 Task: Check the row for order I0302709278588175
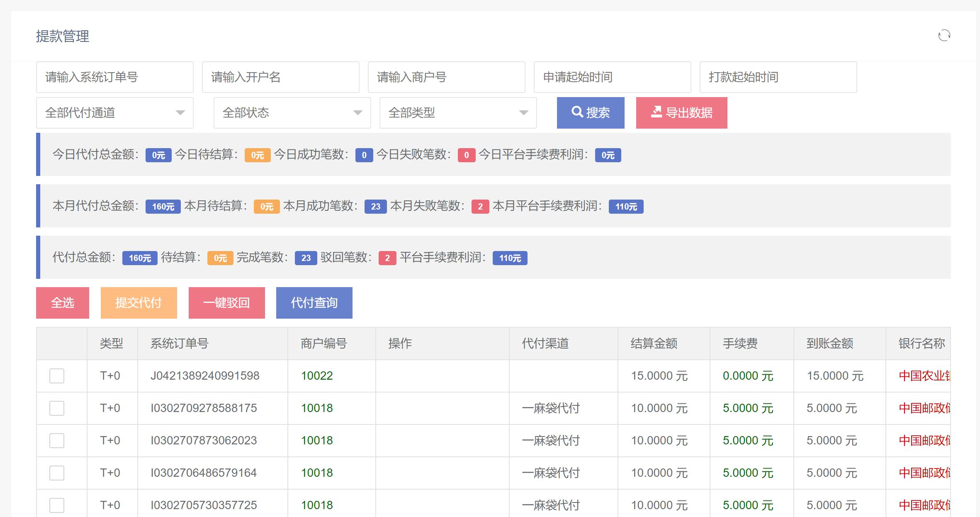[x=57, y=408]
